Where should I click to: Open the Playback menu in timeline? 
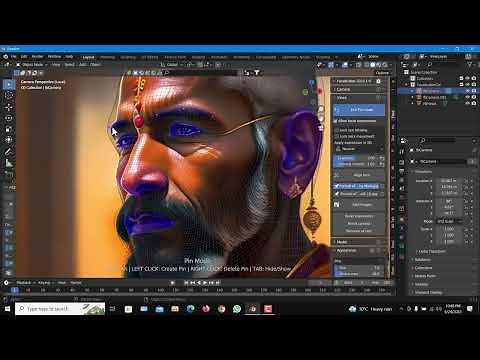(x=24, y=283)
